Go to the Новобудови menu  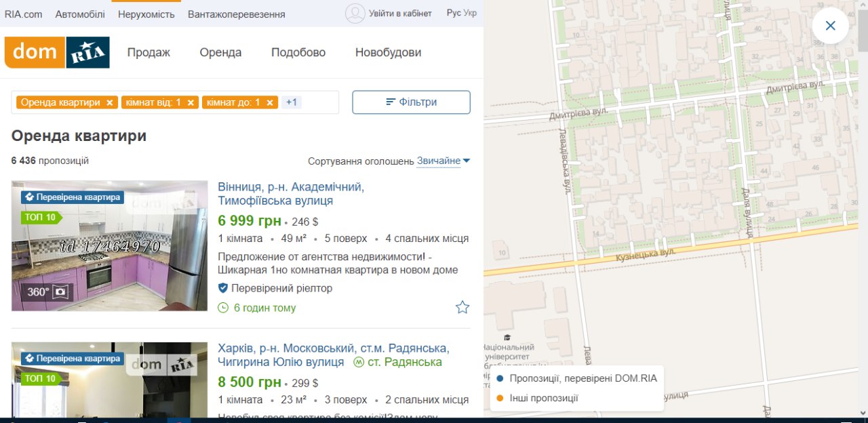tap(388, 52)
